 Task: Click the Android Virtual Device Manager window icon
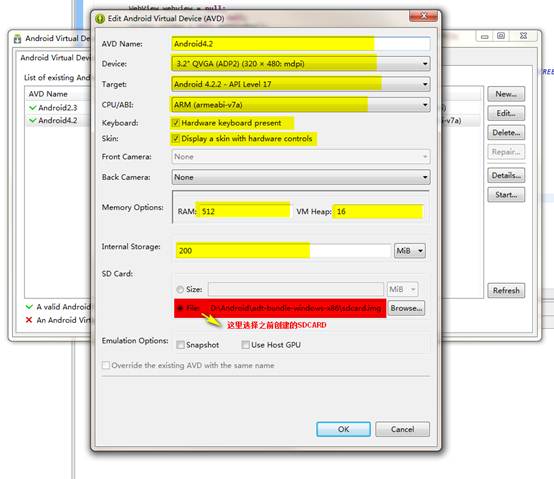(x=17, y=39)
